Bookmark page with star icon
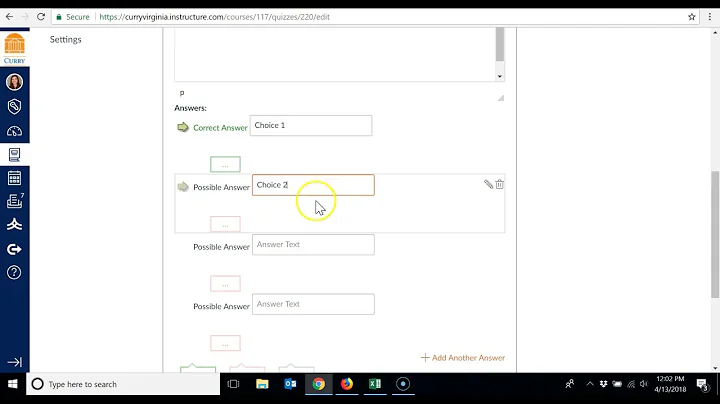720x404 pixels. 692,17
